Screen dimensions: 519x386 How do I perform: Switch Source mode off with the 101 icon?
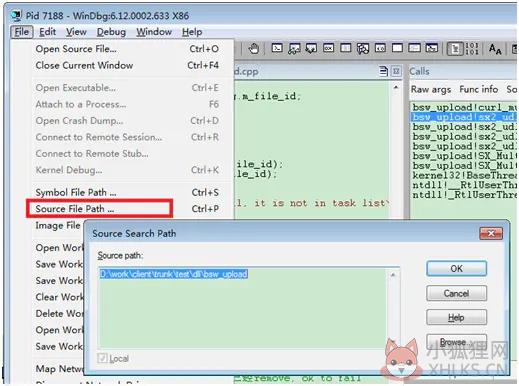pos(471,49)
